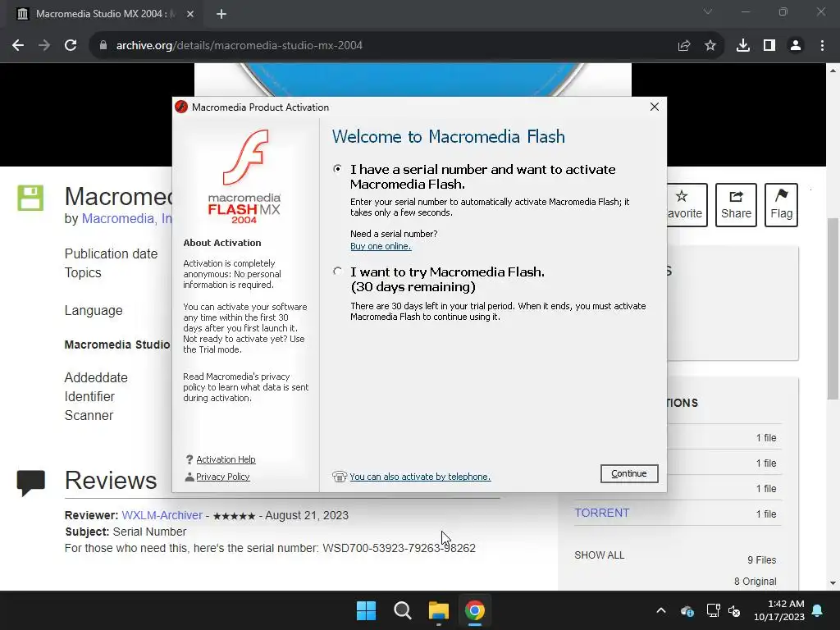
Task: Open the tab search chevron in Chrome
Action: [x=708, y=11]
